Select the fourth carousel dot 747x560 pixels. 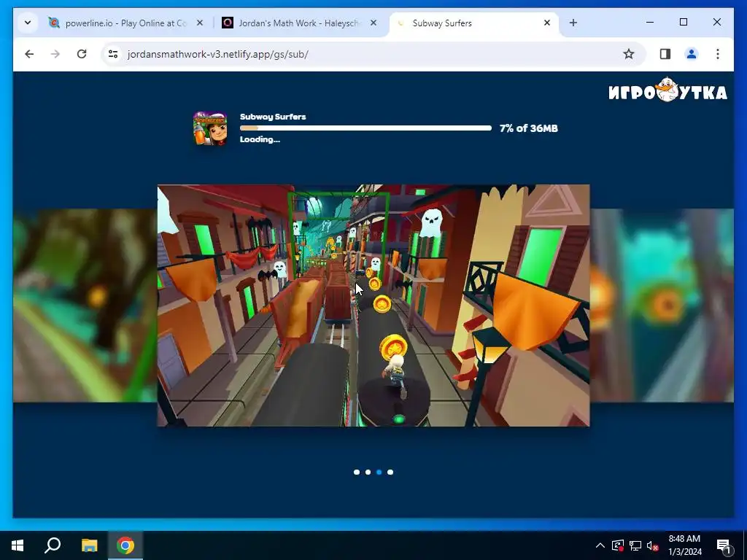point(390,472)
